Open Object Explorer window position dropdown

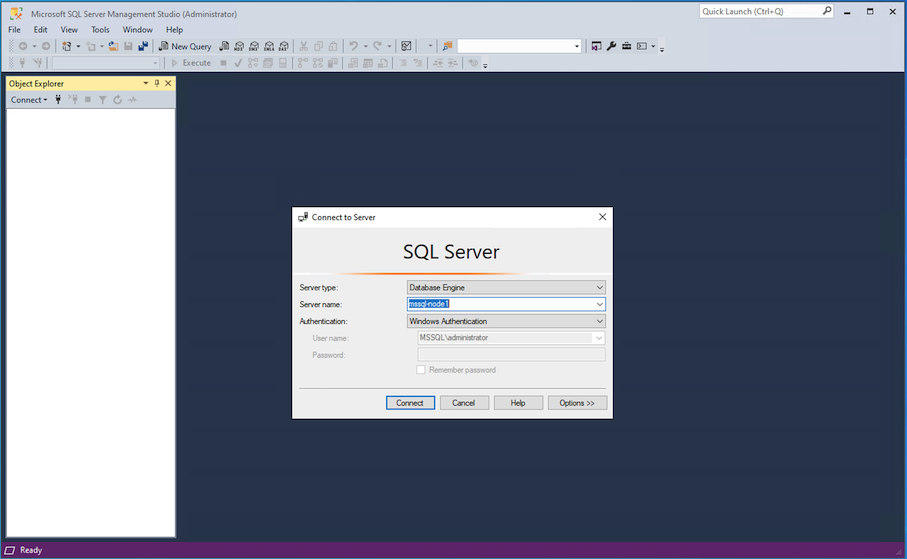145,83
